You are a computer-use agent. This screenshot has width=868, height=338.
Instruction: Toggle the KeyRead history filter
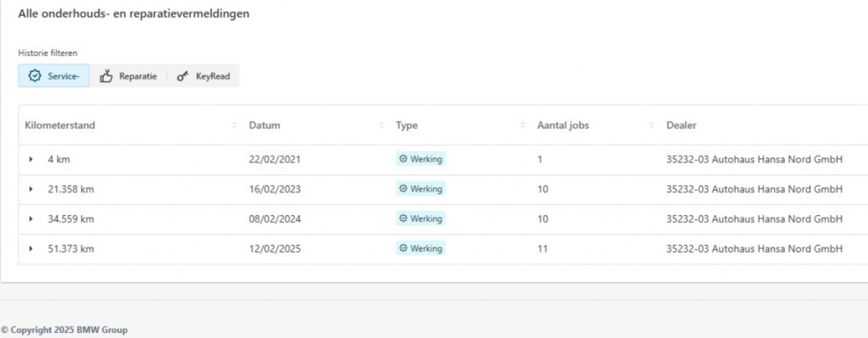[204, 76]
